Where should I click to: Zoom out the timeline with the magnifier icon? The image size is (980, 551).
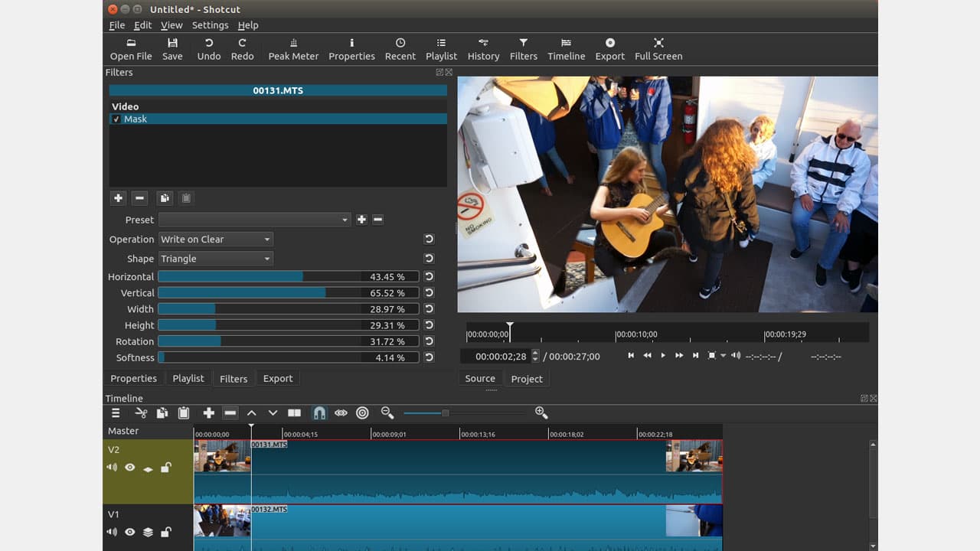coord(387,412)
